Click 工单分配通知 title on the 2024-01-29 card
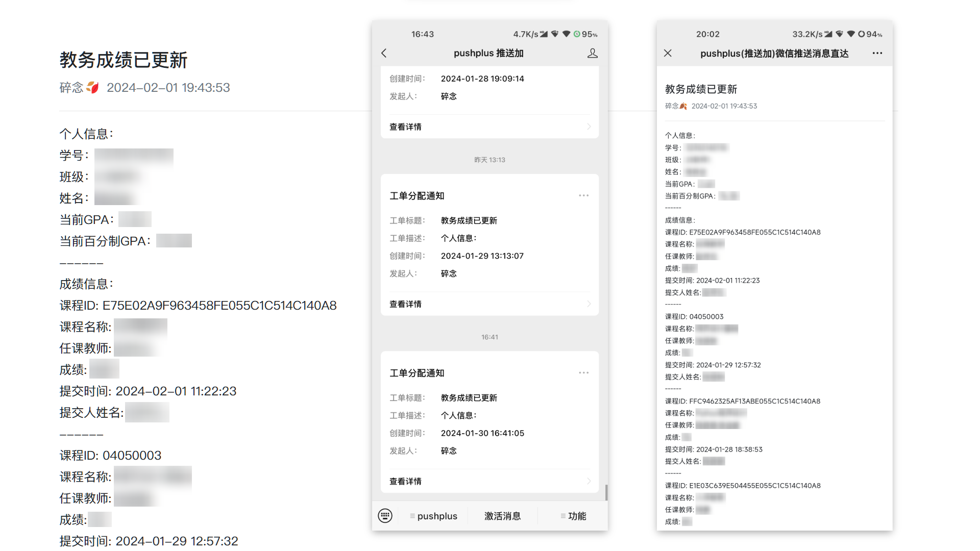 pyautogui.click(x=417, y=196)
